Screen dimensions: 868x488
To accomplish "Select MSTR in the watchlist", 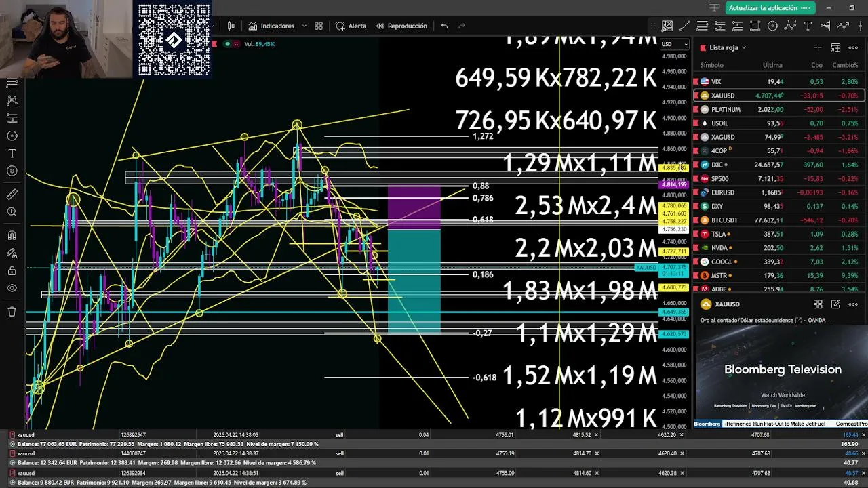I will pos(778,276).
